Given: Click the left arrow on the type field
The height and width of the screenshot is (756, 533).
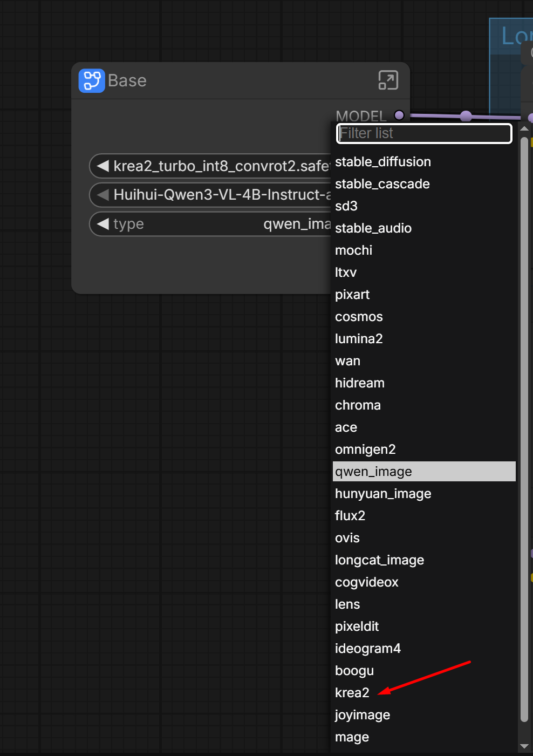Looking at the screenshot, I should [x=102, y=223].
